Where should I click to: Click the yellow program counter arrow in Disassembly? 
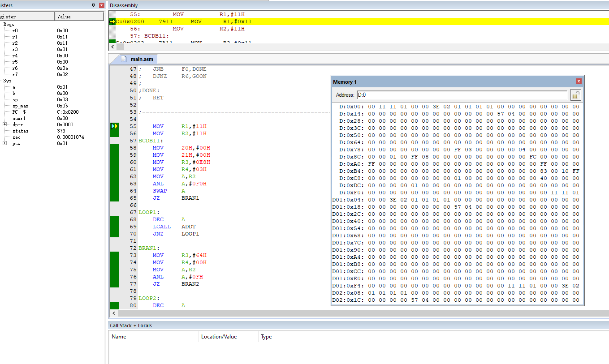coord(112,21)
